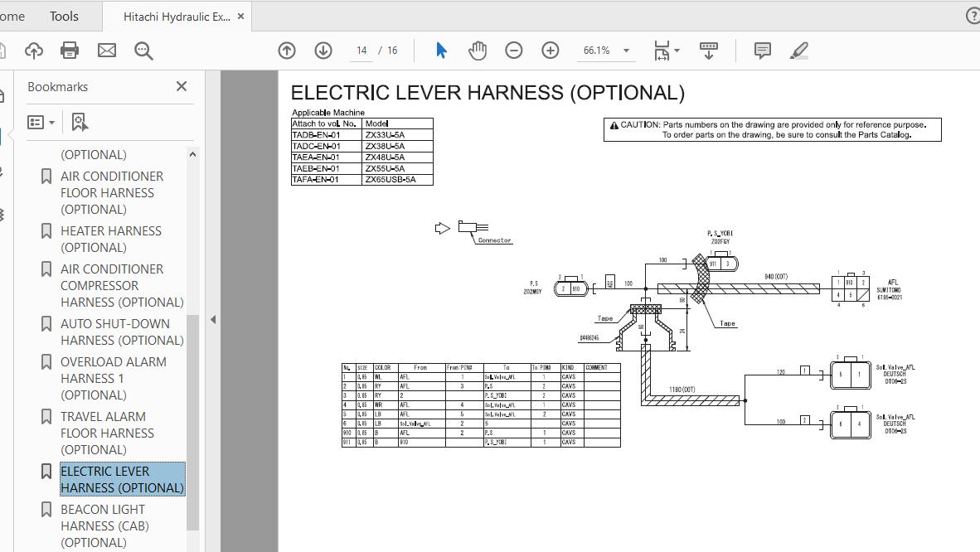Click the Bookmarks panel heading
The image size is (980, 552).
(x=57, y=87)
